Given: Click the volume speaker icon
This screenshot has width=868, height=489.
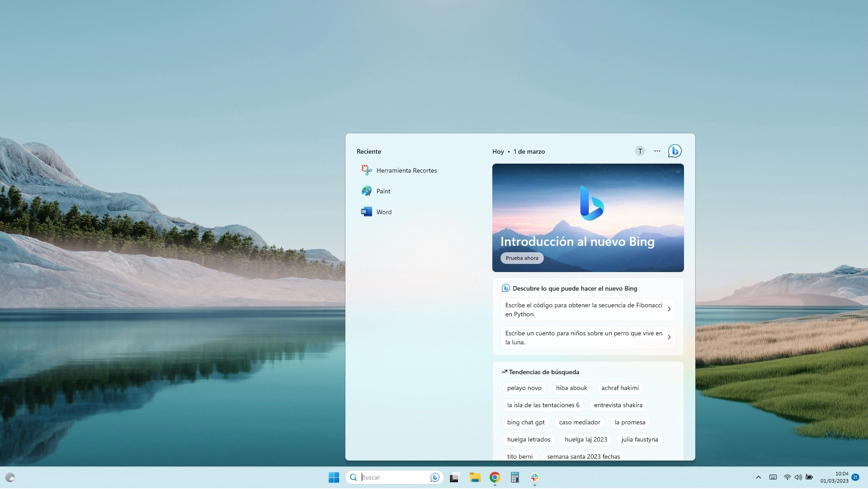Looking at the screenshot, I should (798, 477).
